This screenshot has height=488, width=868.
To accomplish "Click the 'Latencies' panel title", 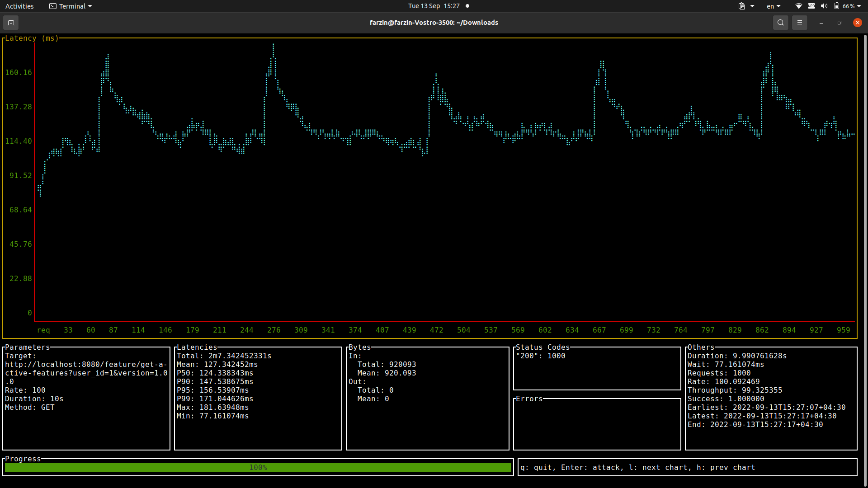I will click(x=197, y=347).
